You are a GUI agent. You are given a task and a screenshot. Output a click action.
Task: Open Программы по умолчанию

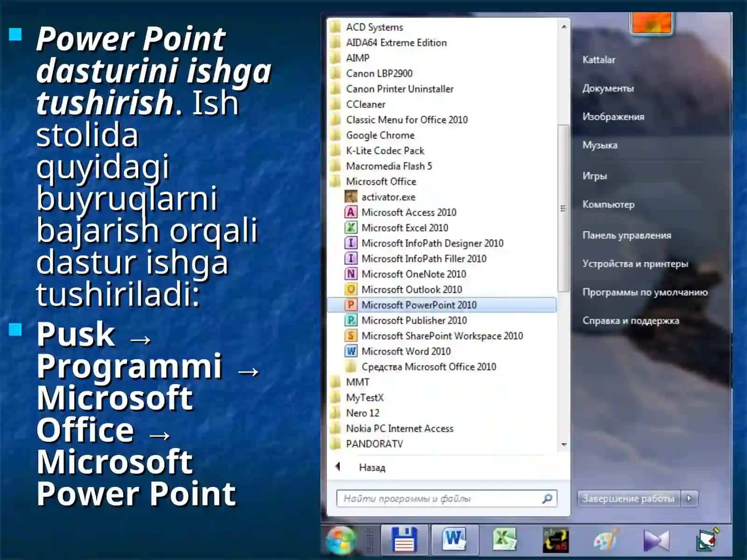click(x=645, y=292)
